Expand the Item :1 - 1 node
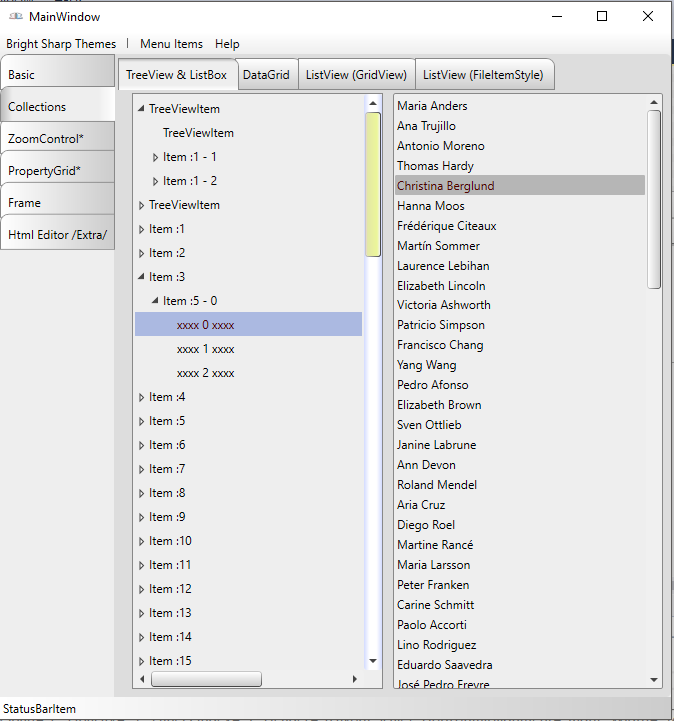674x721 pixels. (x=155, y=157)
